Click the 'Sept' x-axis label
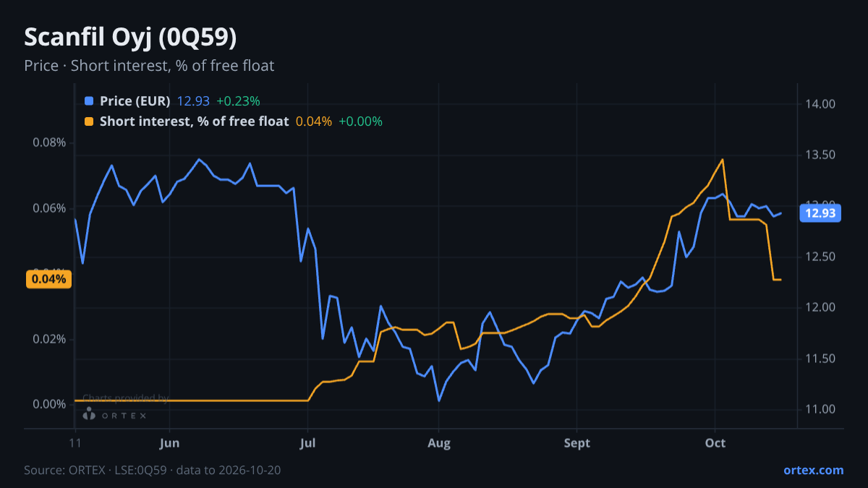 (576, 443)
